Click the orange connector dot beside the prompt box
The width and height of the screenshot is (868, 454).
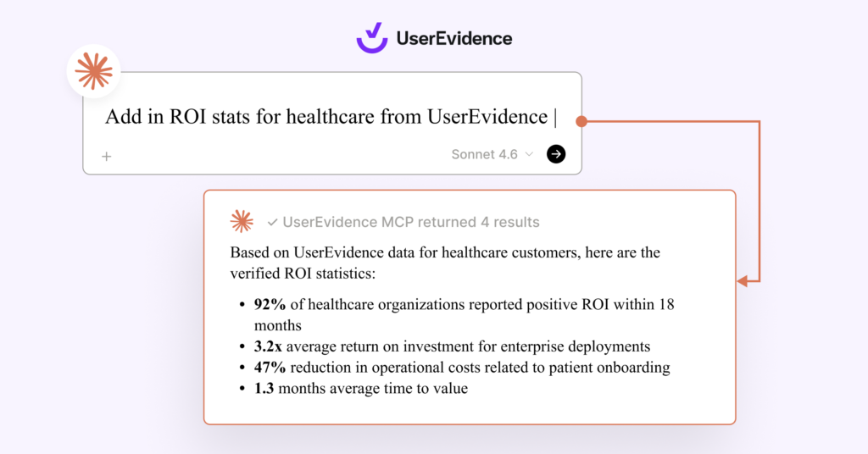[581, 121]
